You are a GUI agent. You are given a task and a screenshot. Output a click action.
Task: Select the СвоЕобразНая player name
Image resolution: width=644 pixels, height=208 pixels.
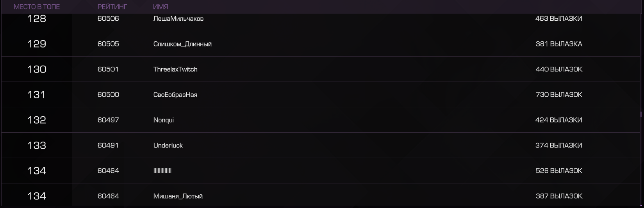pos(175,95)
